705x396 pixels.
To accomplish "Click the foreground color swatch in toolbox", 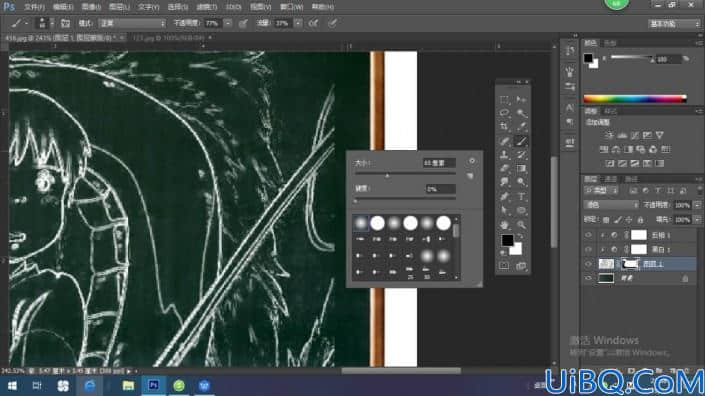I will [507, 240].
